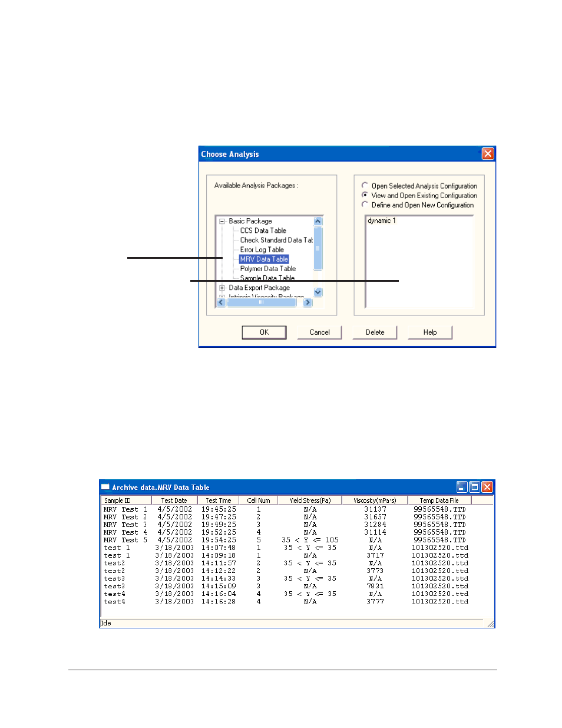Click package tree scroll left arrow
The image size is (562, 728).
pos(222,302)
